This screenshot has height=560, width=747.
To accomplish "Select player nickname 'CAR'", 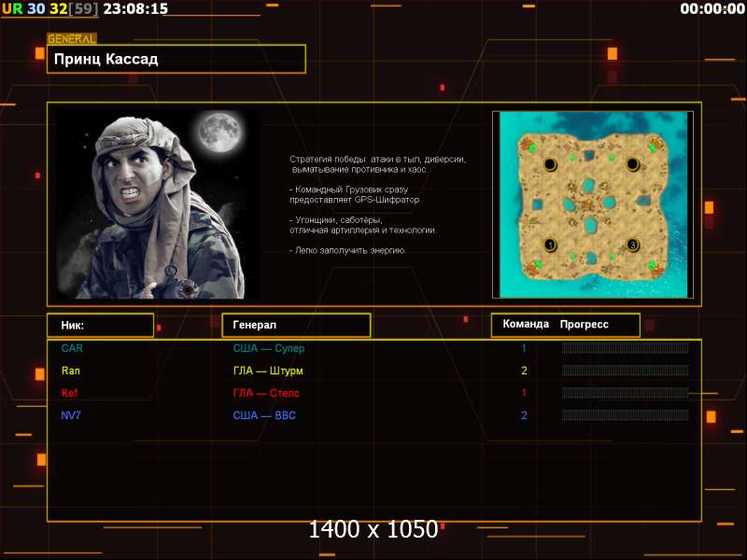I will point(72,348).
